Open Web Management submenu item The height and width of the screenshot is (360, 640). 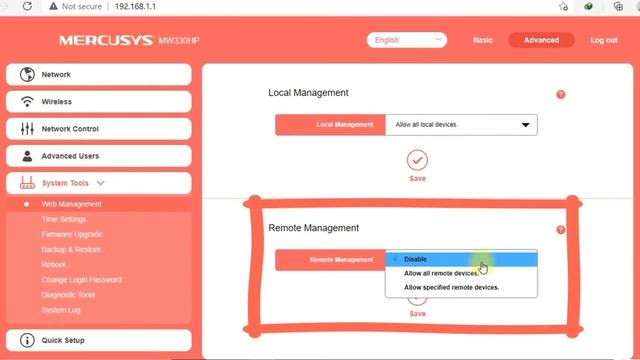coord(71,204)
